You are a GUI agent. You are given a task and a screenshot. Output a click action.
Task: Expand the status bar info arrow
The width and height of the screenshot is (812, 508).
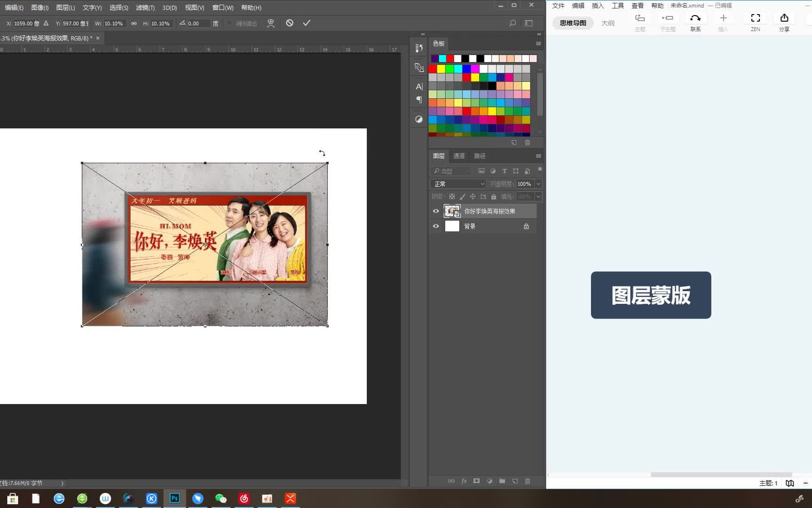click(x=62, y=483)
